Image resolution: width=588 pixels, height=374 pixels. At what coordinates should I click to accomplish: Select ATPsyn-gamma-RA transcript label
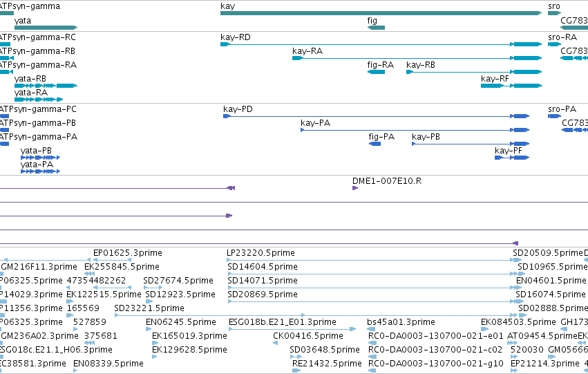[38, 65]
